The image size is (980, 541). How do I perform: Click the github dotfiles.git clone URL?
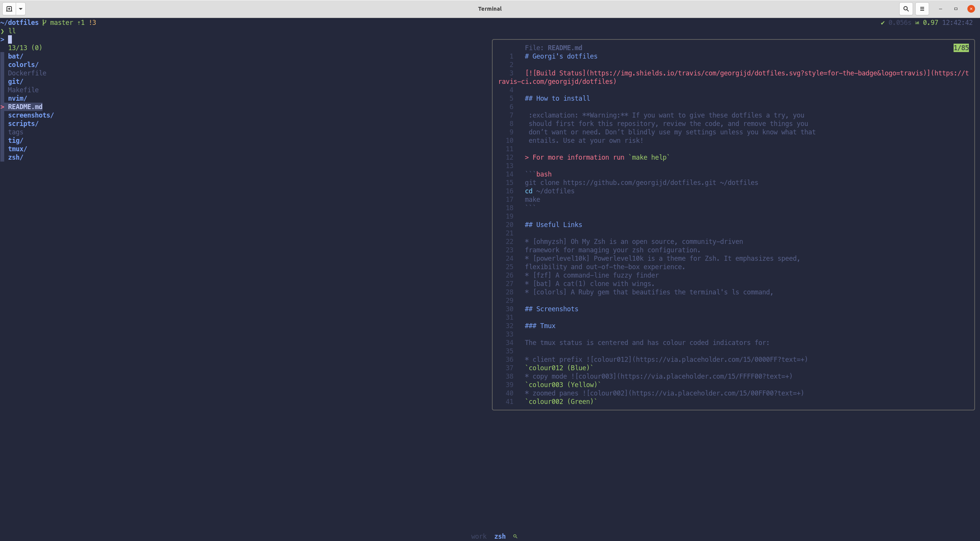(639, 183)
